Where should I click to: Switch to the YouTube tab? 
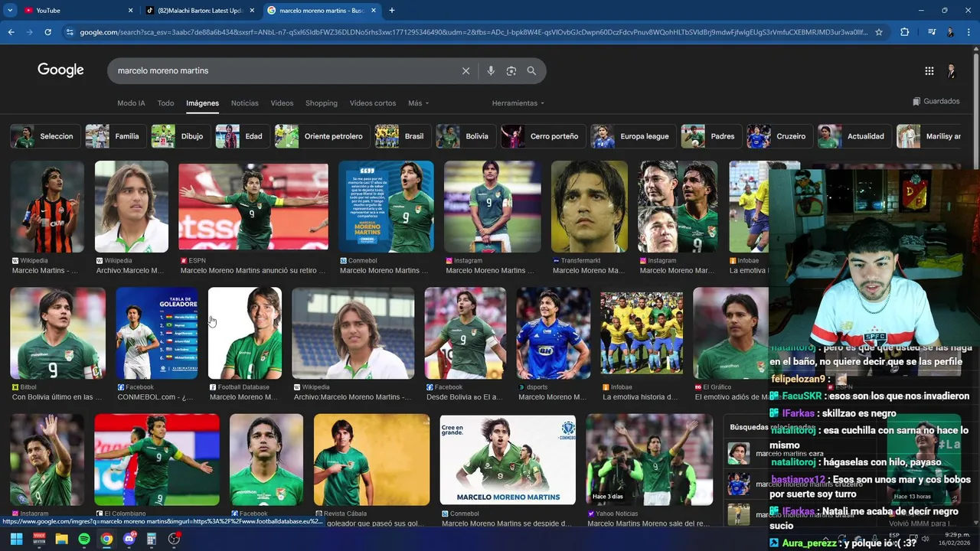click(73, 10)
